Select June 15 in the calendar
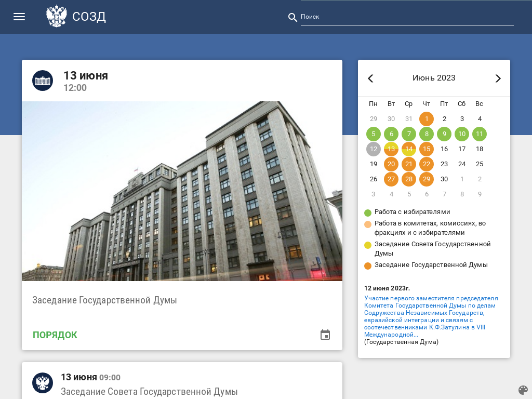Viewport: 532px width, 399px height. 427,149
